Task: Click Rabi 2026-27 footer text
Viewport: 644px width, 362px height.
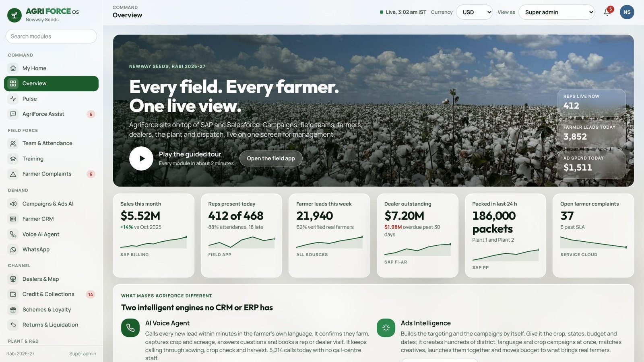Action: (x=21, y=354)
